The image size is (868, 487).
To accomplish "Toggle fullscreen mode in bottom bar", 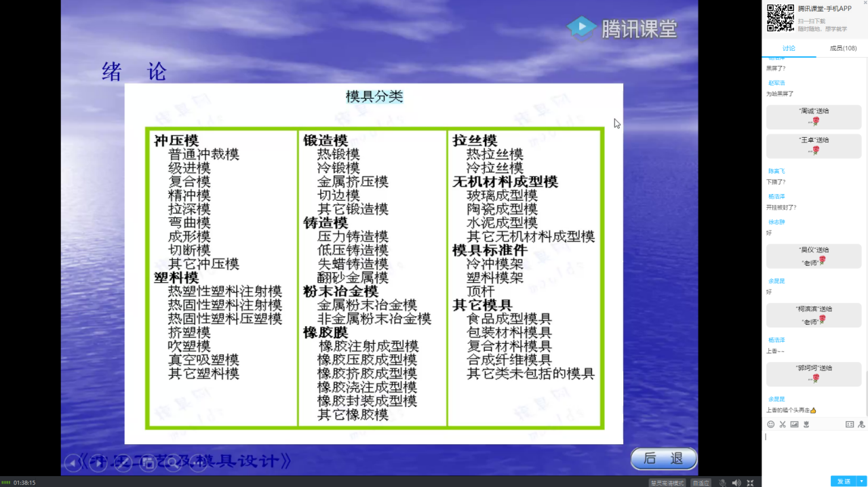I will point(751,482).
